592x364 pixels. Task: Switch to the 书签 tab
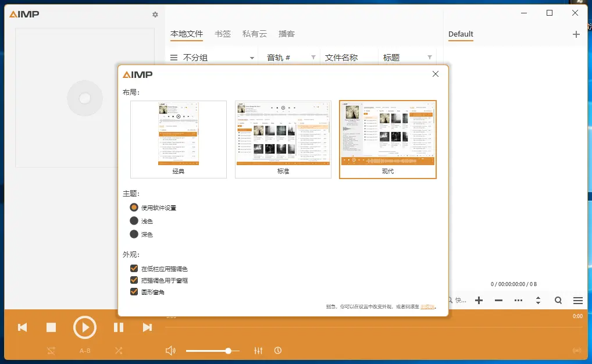(x=222, y=34)
